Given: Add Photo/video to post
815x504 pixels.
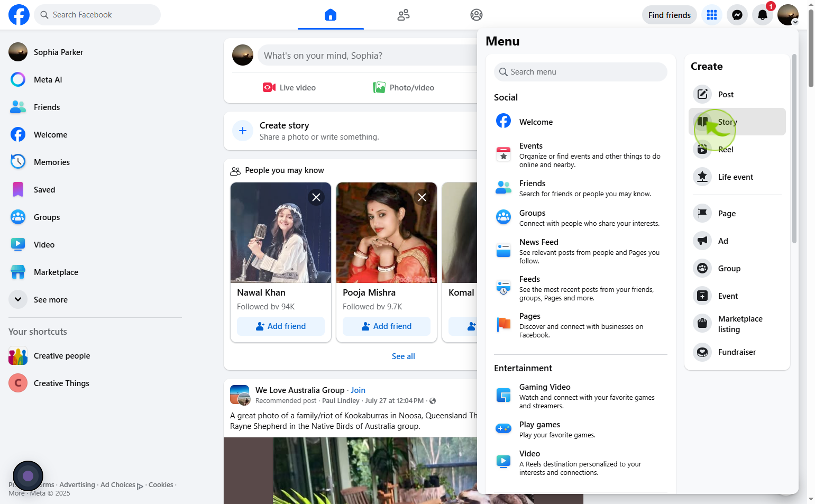Looking at the screenshot, I should (x=404, y=88).
